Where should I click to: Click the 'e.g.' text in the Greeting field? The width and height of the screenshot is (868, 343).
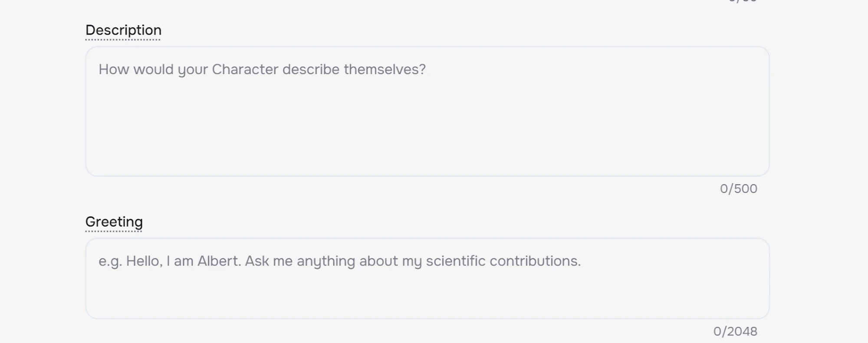(110, 261)
